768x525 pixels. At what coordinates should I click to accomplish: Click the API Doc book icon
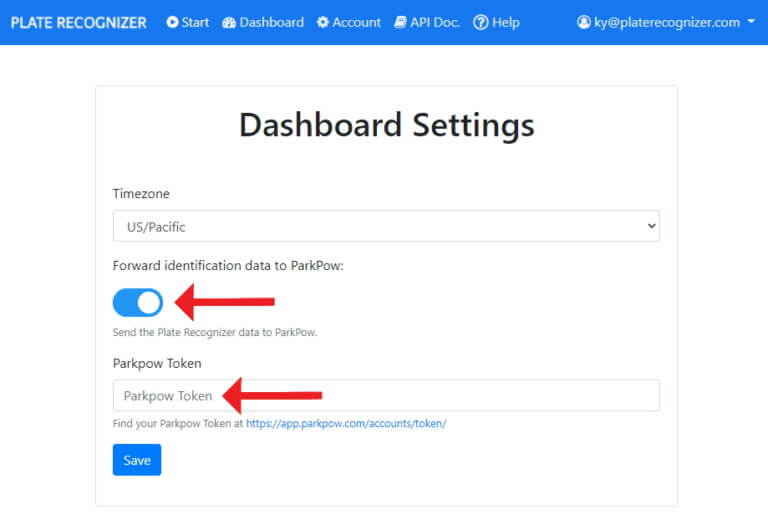pyautogui.click(x=400, y=22)
